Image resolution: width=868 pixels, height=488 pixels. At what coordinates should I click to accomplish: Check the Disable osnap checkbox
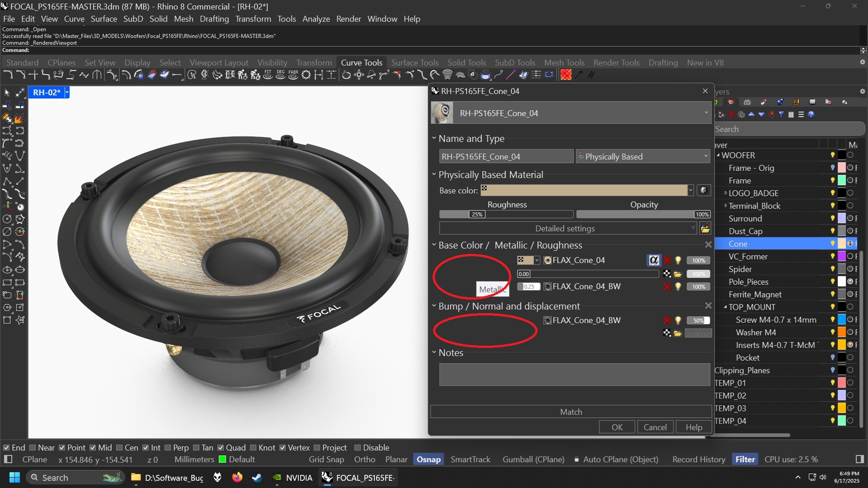(358, 448)
